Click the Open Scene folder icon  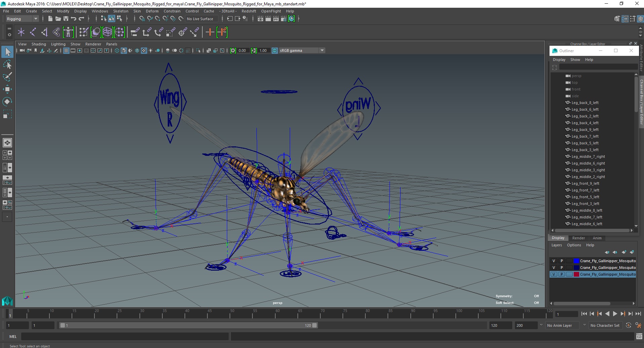tap(58, 19)
